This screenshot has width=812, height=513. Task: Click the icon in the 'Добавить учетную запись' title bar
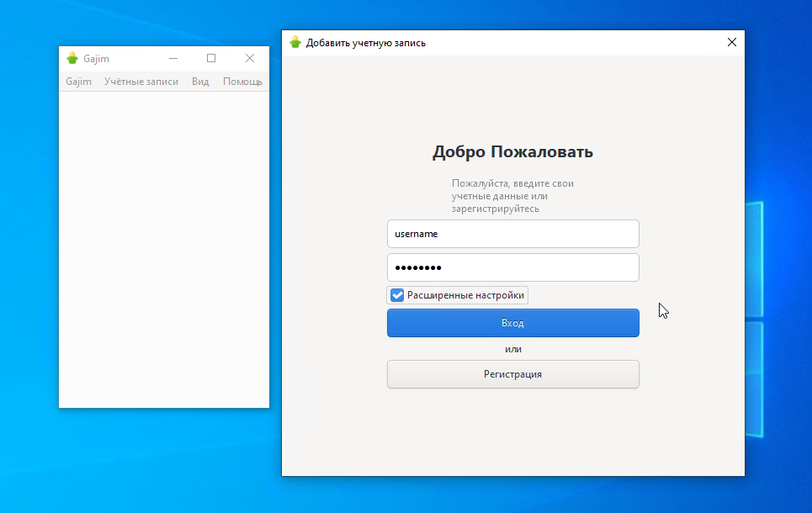click(x=295, y=43)
